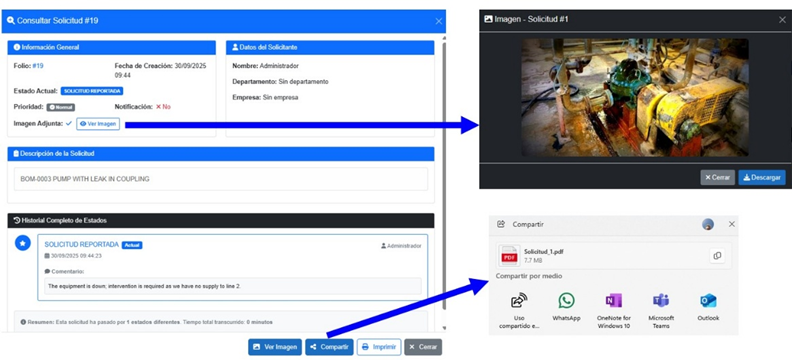Click the Solicitud_1.pdf file name
This screenshot has height=360, width=792.
click(543, 251)
